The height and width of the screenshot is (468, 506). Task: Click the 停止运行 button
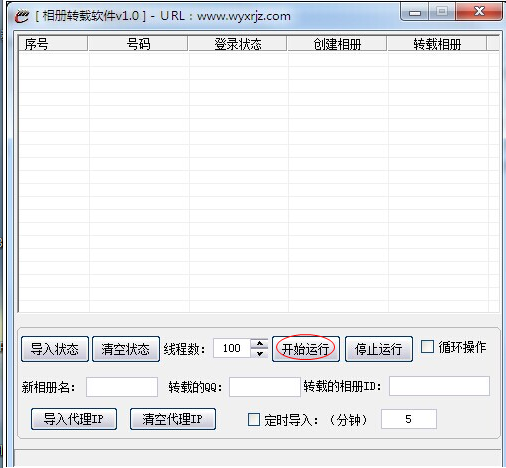(x=379, y=349)
